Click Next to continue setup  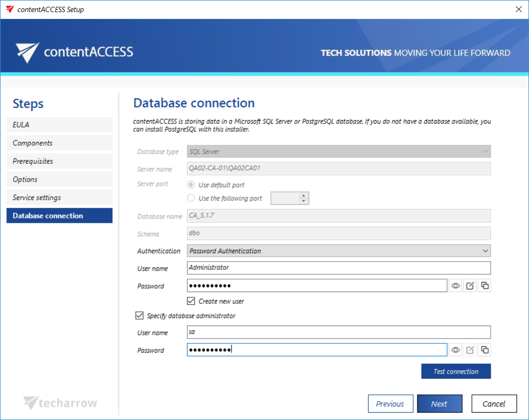click(x=439, y=404)
